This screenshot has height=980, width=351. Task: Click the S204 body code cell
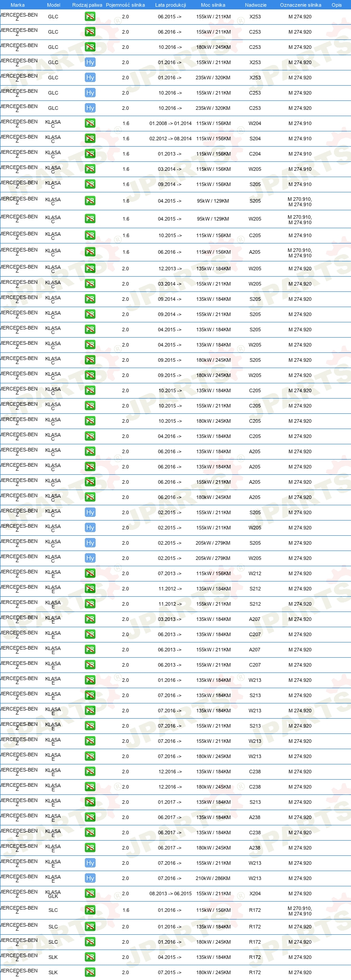255,139
